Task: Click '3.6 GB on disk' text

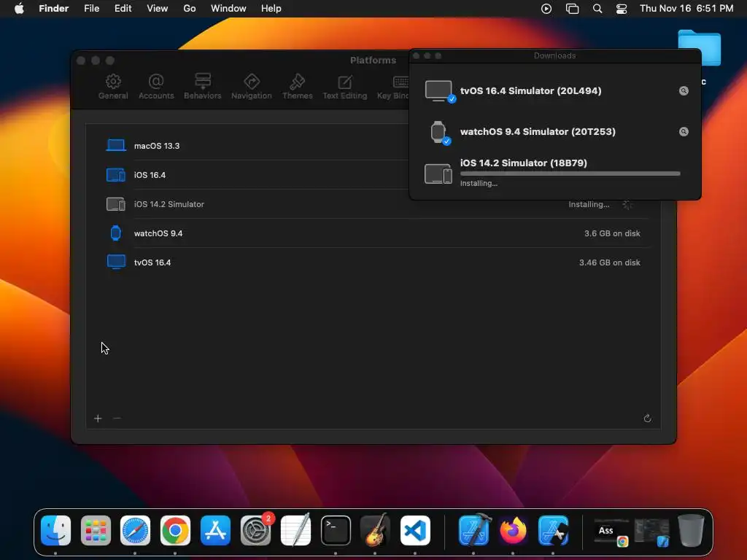Action: tap(612, 233)
